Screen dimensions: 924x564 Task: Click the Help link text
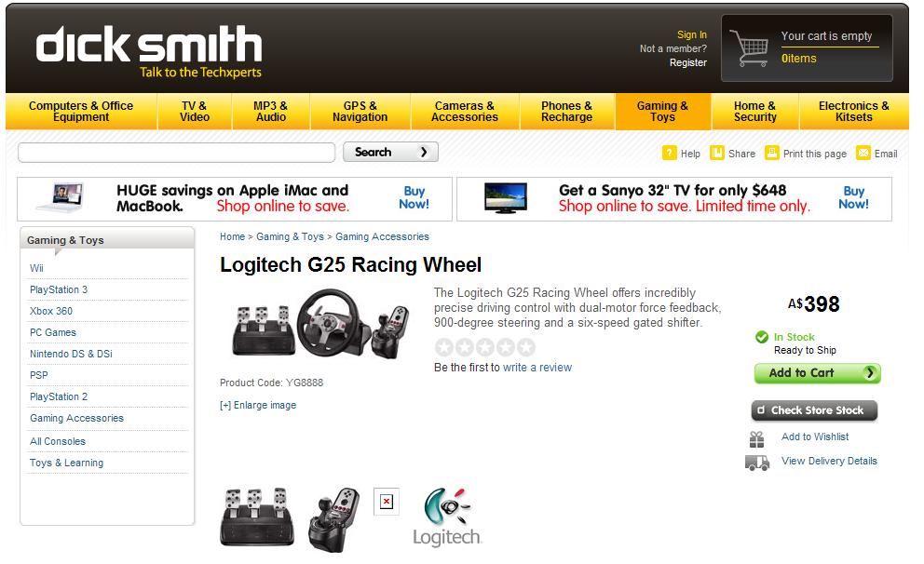coord(690,154)
